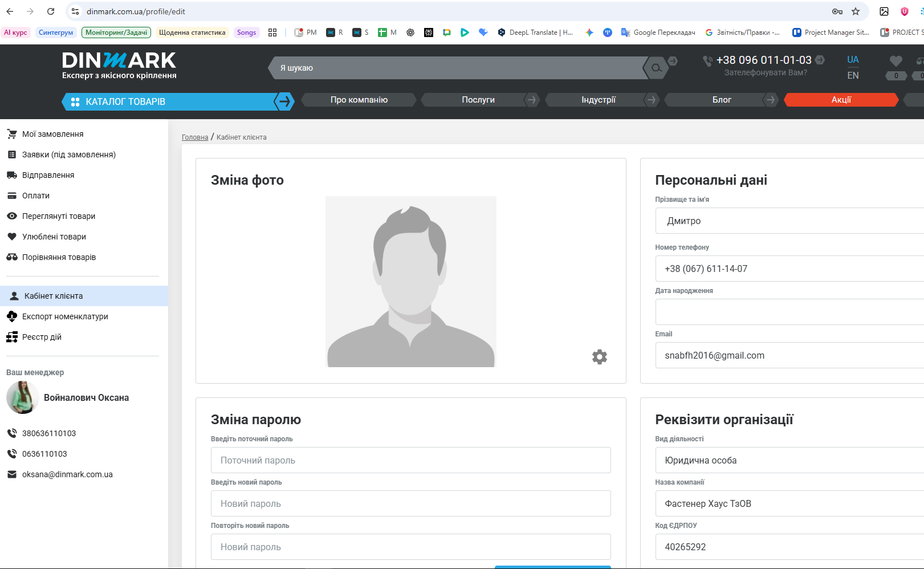
Task: Select the UA language option
Action: pos(853,59)
